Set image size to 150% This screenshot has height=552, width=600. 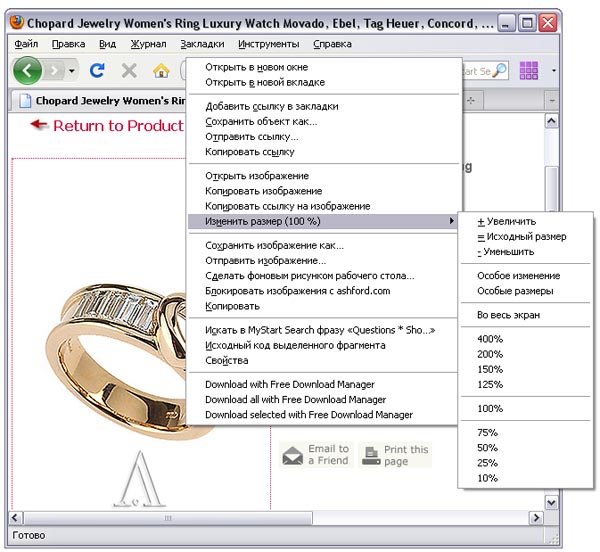525,370
